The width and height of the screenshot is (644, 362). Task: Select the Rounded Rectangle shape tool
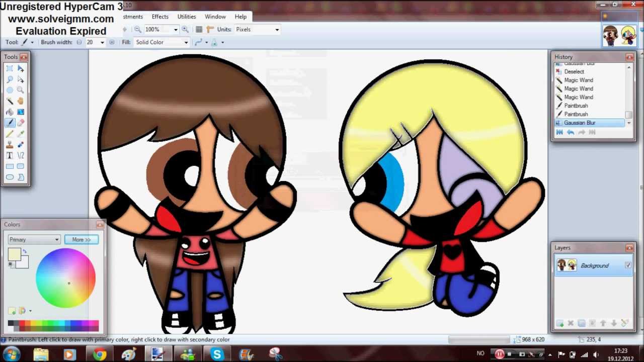coord(21,166)
